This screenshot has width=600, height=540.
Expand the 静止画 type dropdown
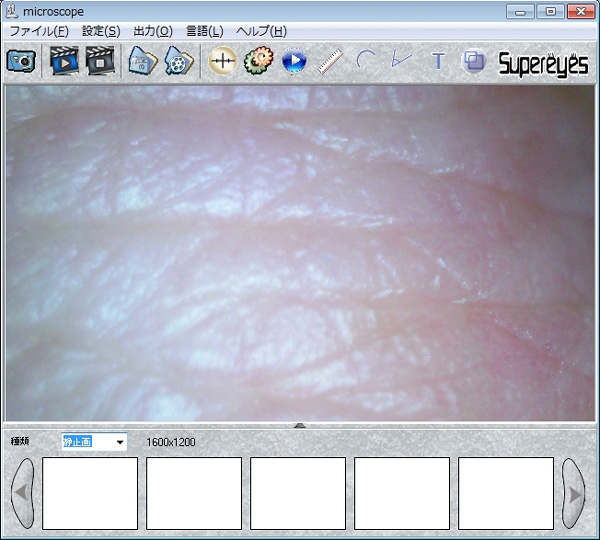[x=120, y=442]
